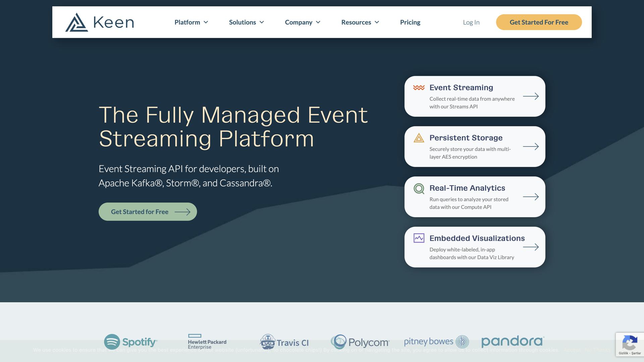The image size is (644, 362).
Task: Click the Keen triangle logo icon
Action: click(x=76, y=22)
